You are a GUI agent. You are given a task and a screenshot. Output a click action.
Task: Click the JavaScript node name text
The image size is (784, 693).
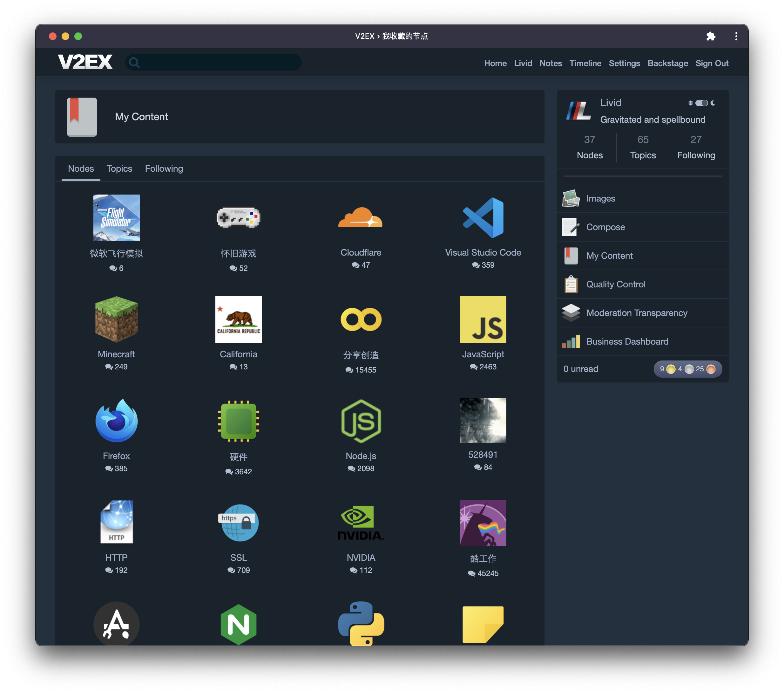483,354
